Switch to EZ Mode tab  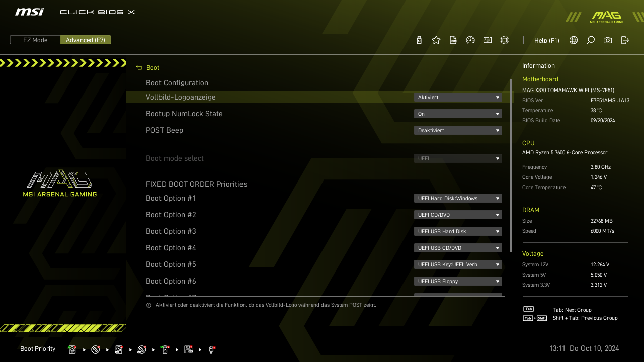(x=35, y=40)
